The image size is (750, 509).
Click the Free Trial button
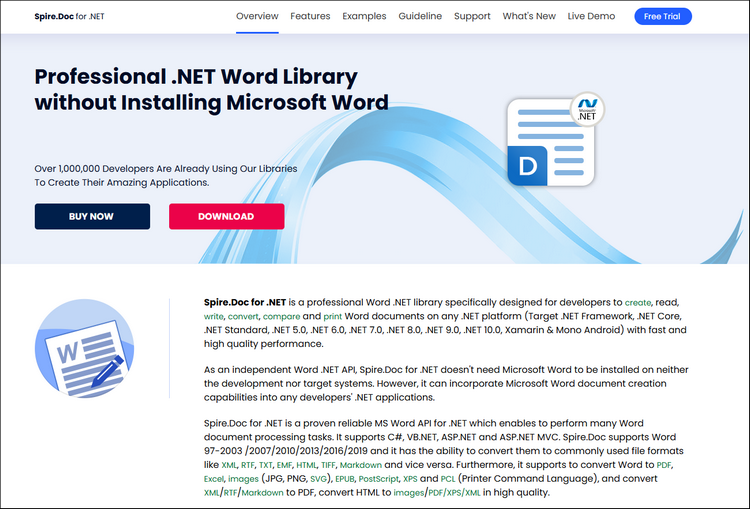click(662, 16)
